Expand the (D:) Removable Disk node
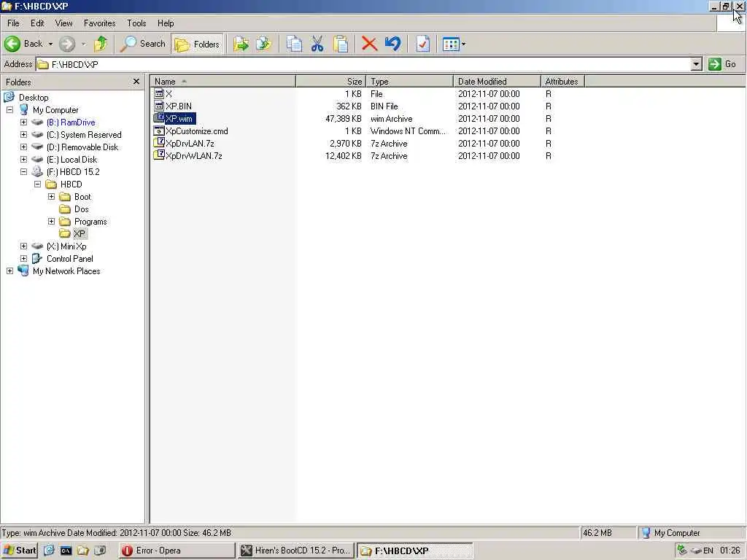 coord(23,147)
